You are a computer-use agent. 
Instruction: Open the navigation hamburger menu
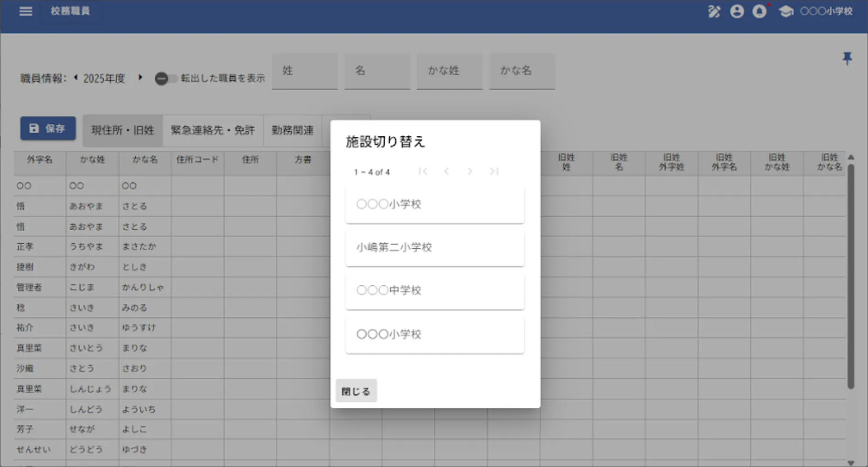pyautogui.click(x=25, y=11)
